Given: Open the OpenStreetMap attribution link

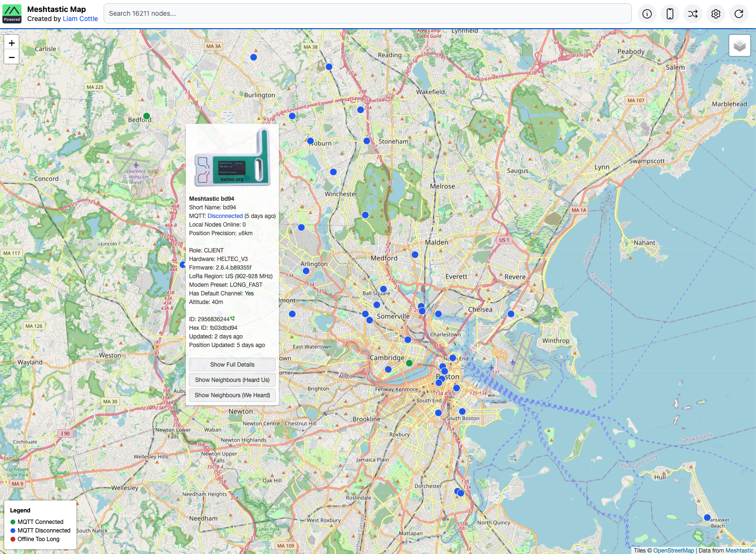Looking at the screenshot, I should (673, 551).
